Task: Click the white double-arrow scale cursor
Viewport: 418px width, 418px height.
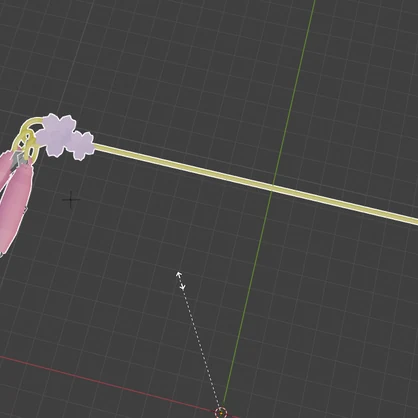Action: tap(181, 281)
